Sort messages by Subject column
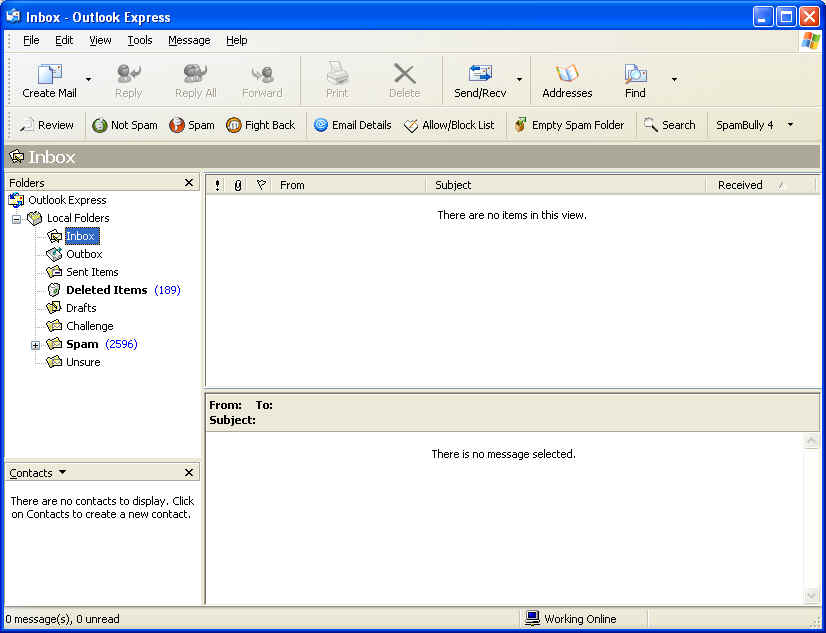The image size is (826, 633). tap(566, 185)
